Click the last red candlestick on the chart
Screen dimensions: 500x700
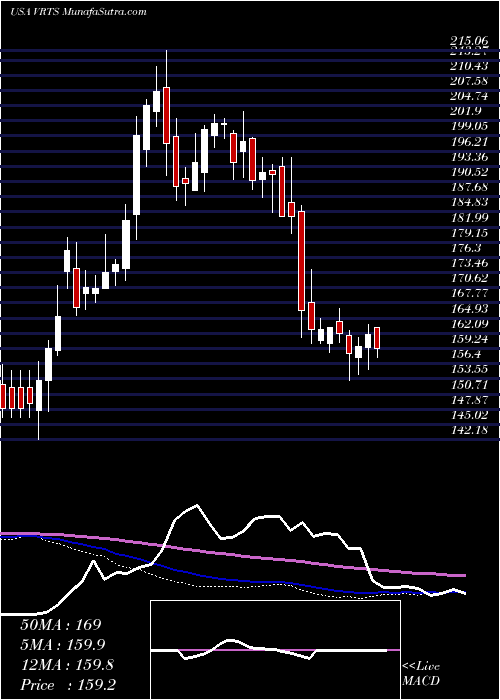(x=377, y=338)
